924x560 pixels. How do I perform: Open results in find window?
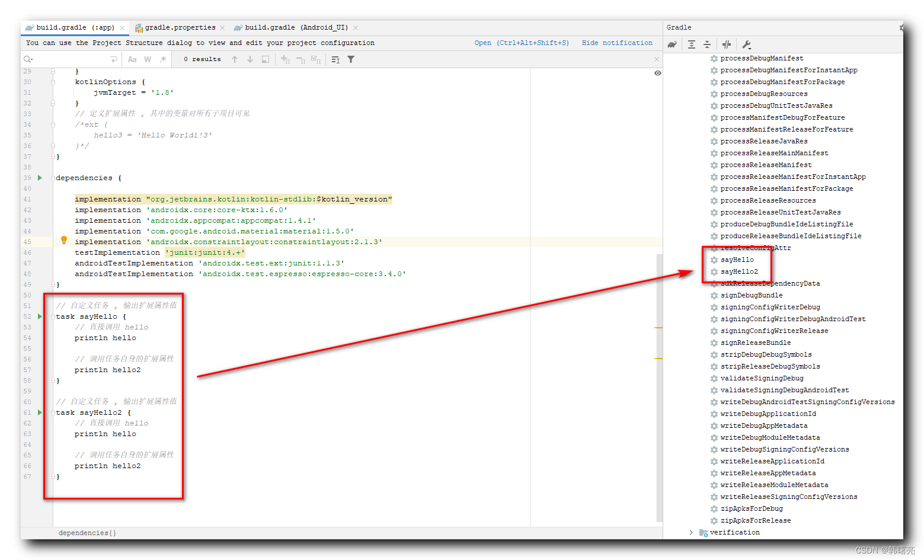(x=335, y=59)
